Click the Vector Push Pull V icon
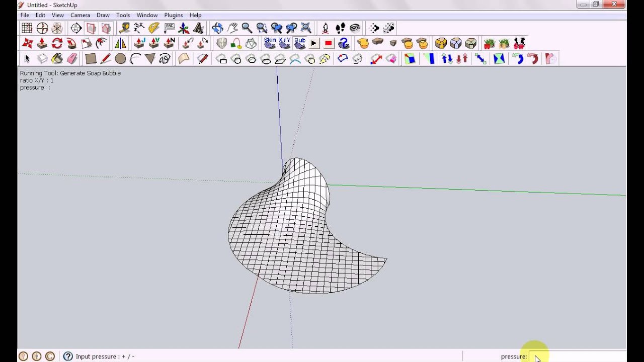The height and width of the screenshot is (362, 644). tap(154, 43)
